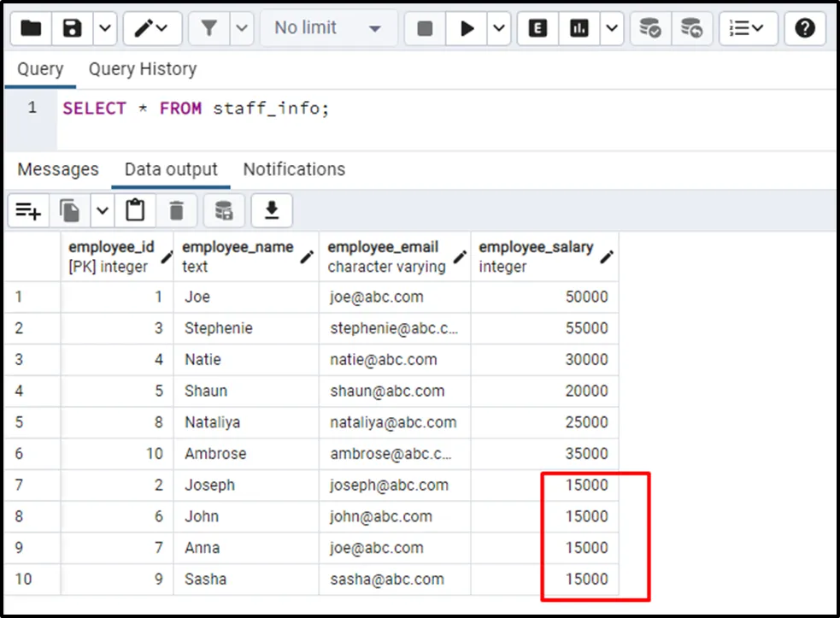Click the Add row icon

click(28, 210)
